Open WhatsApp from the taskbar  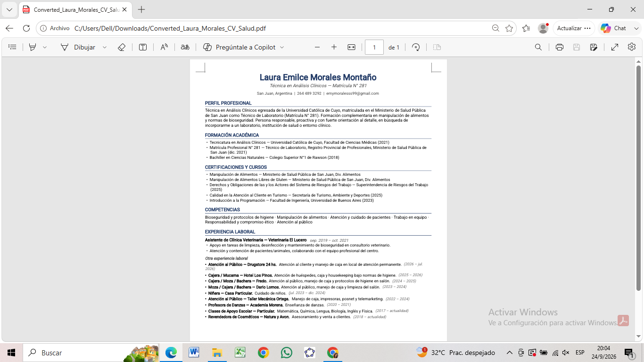286,353
